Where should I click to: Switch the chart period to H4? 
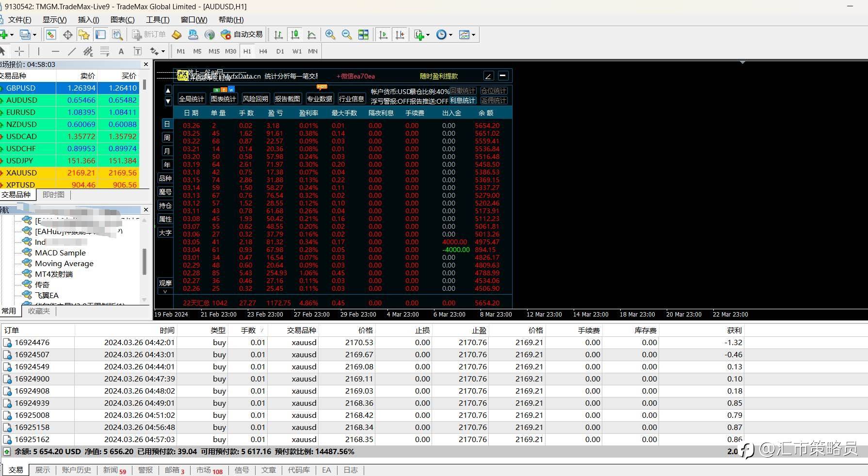click(263, 51)
